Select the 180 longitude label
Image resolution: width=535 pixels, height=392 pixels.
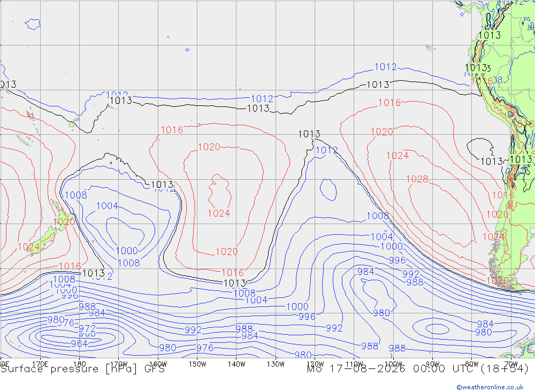pos(80,364)
